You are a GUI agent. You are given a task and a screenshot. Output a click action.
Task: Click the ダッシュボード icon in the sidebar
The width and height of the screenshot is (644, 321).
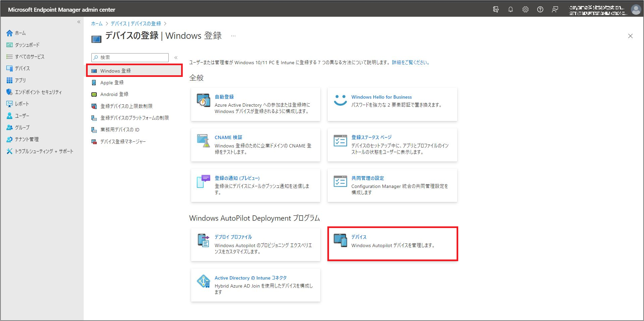(x=9, y=45)
